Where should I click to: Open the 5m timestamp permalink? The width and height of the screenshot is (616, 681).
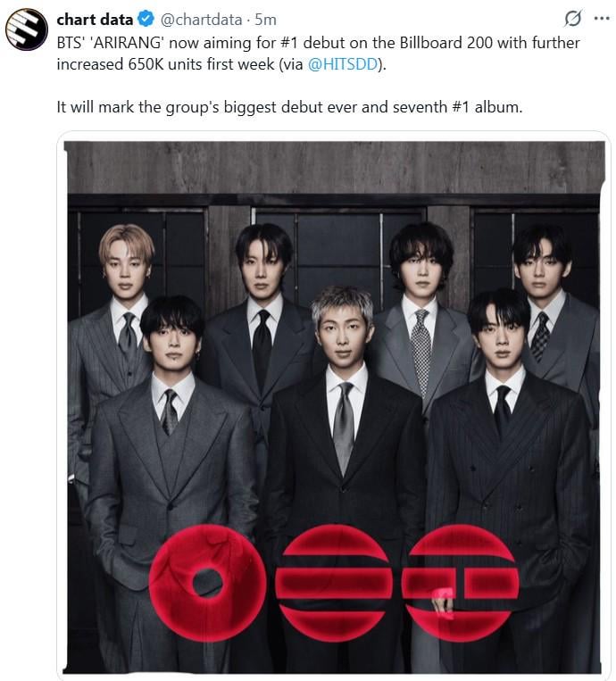click(265, 20)
